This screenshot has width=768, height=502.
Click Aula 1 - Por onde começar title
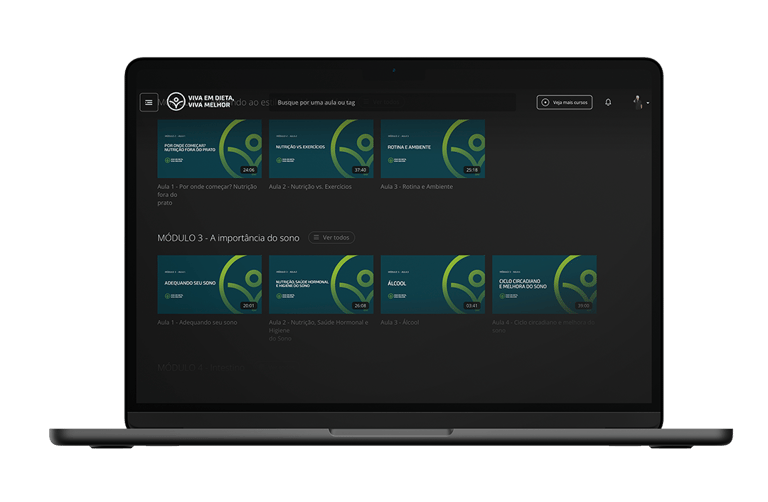(x=207, y=194)
